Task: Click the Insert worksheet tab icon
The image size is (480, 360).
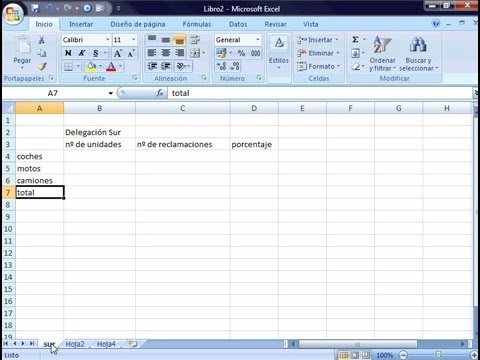Action: coord(133,343)
